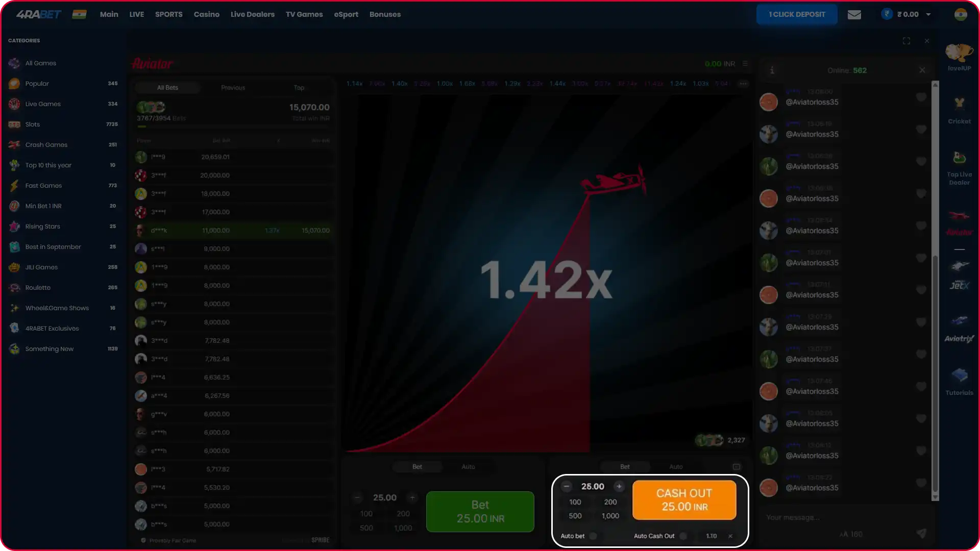Enter fullscreen mode for the game
Image resolution: width=980 pixels, height=551 pixels.
click(x=906, y=41)
